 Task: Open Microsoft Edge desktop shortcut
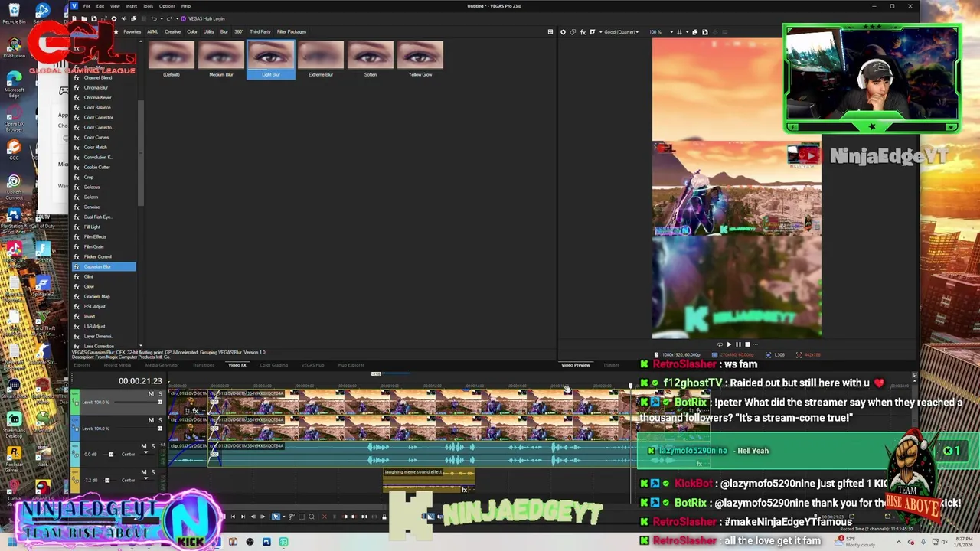click(14, 84)
